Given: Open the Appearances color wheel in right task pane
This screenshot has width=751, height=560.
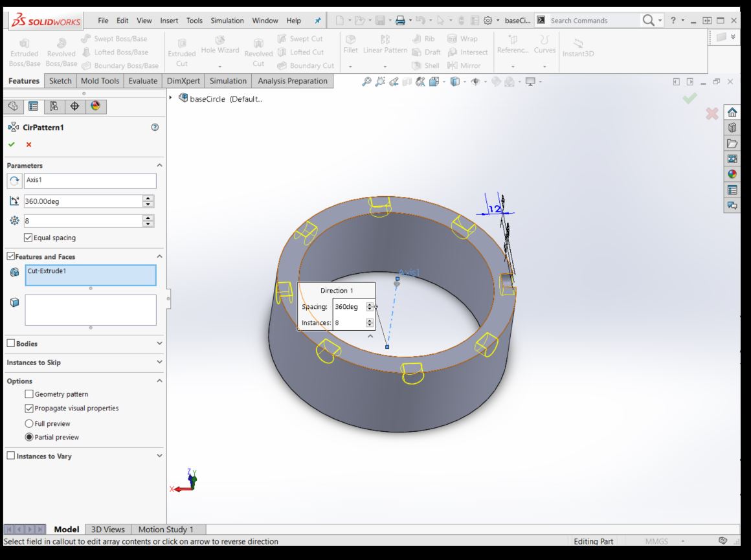Looking at the screenshot, I should (x=732, y=174).
